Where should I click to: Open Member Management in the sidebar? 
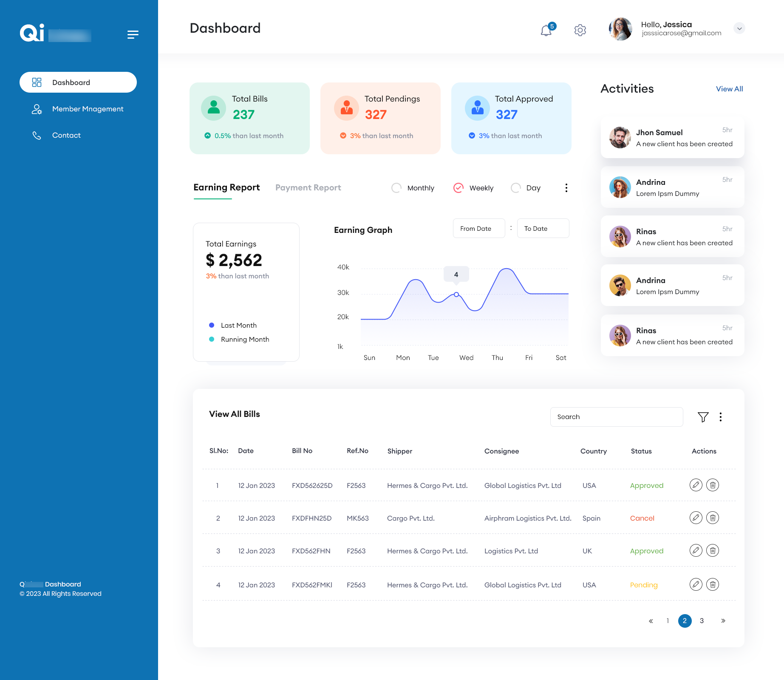click(88, 109)
